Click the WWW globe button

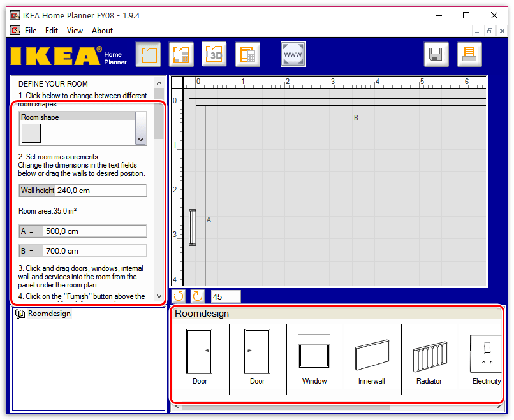coord(293,55)
